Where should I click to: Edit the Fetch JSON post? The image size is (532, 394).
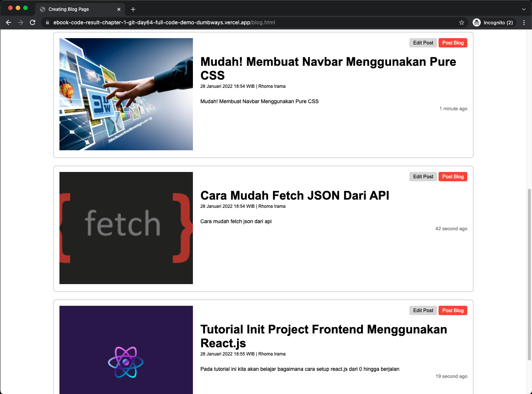tap(423, 177)
